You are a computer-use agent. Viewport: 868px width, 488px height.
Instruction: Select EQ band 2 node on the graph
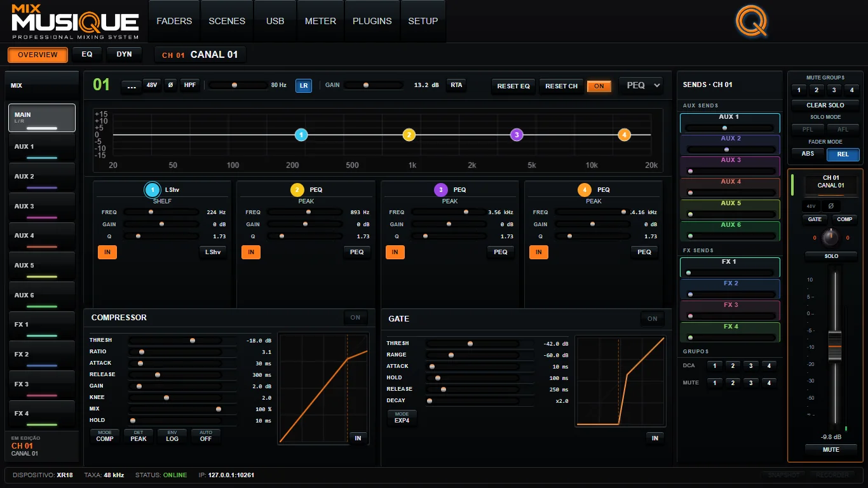(x=409, y=135)
